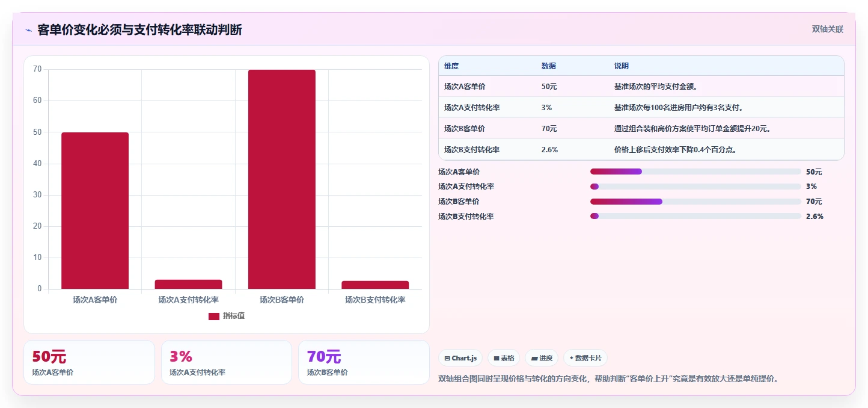Select the 场次B客单价 table row label
The height and width of the screenshot is (408, 868).
465,129
